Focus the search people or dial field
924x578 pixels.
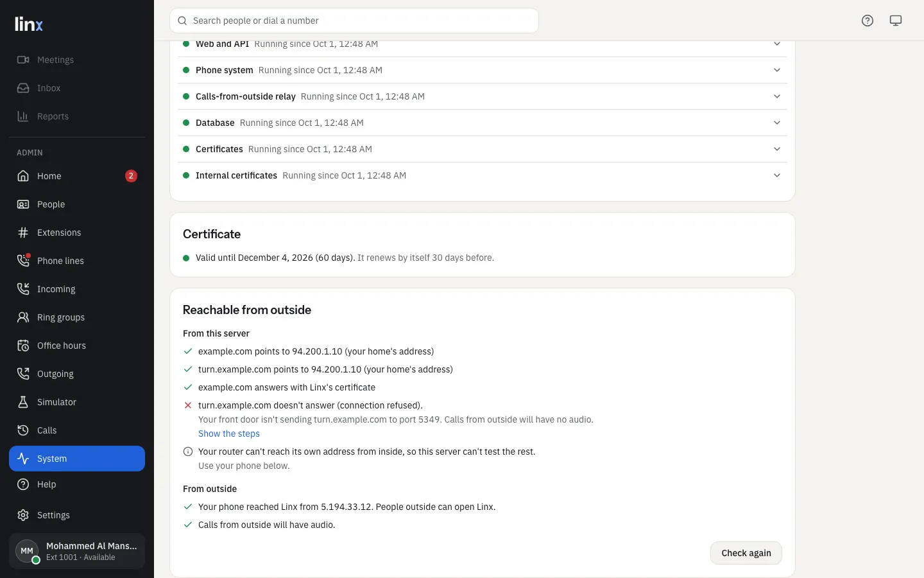(x=354, y=21)
